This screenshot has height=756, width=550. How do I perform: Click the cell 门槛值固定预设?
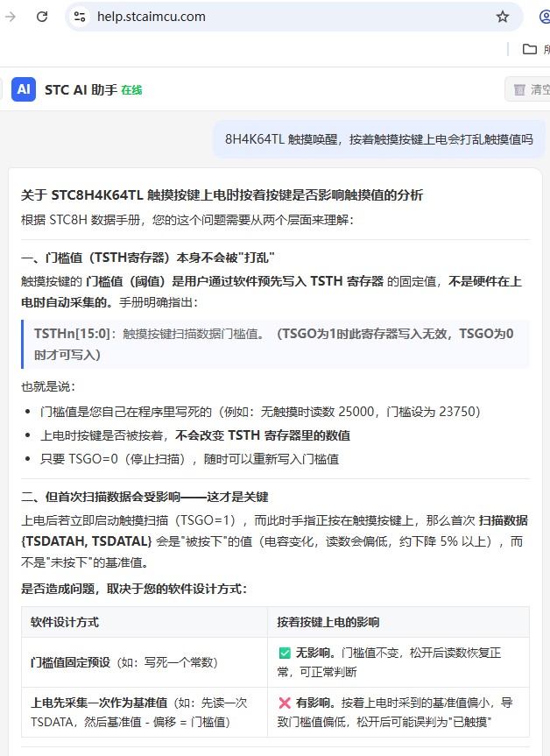pos(145,662)
